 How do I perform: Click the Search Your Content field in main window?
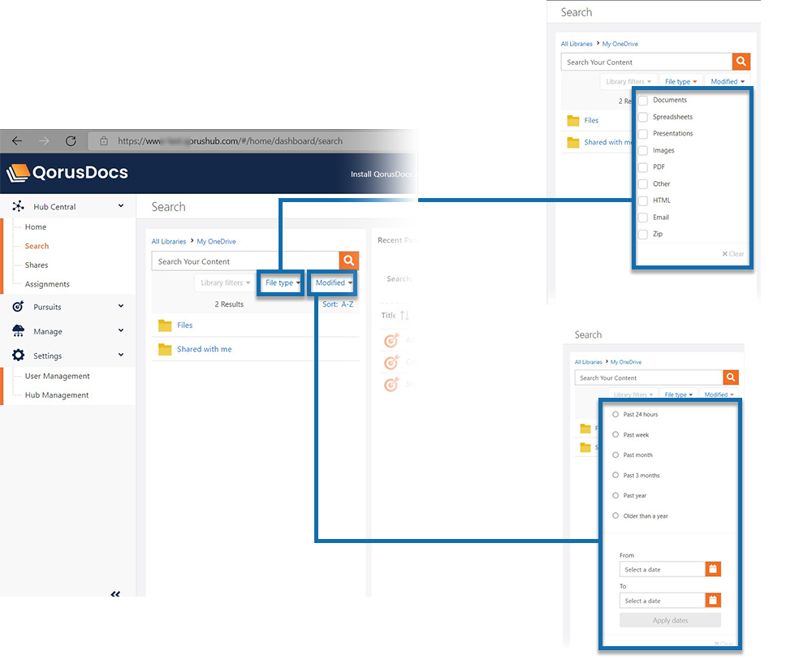tap(245, 261)
